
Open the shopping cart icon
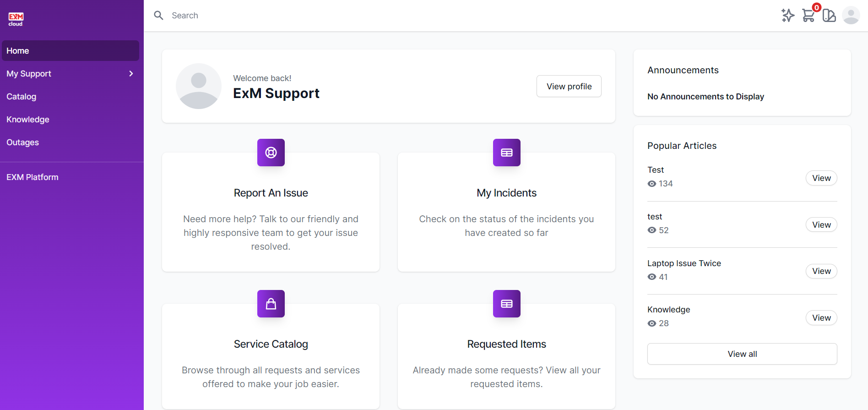coord(808,16)
